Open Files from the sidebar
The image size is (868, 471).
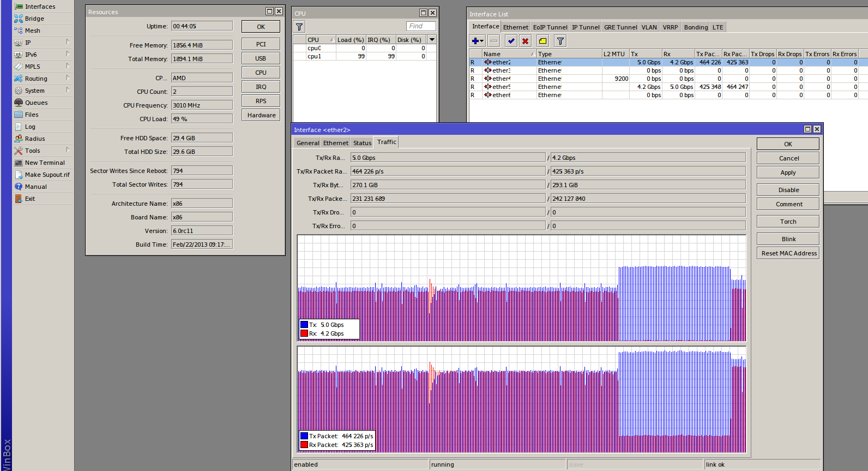pos(32,115)
